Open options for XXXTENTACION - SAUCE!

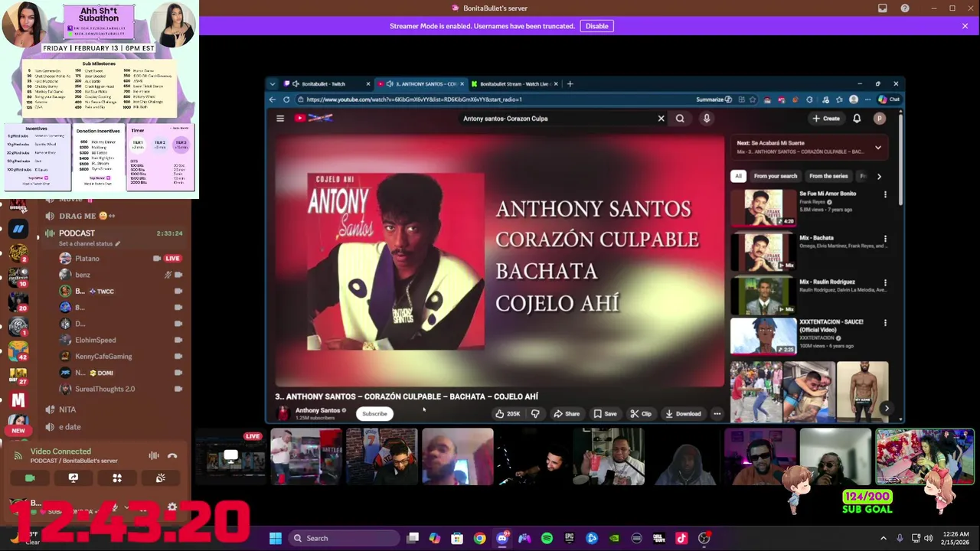tap(885, 323)
